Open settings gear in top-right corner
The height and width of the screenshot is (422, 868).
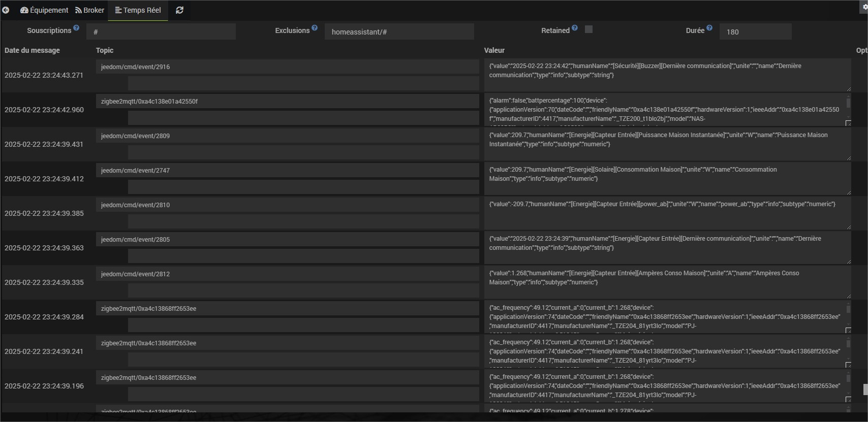(x=865, y=7)
